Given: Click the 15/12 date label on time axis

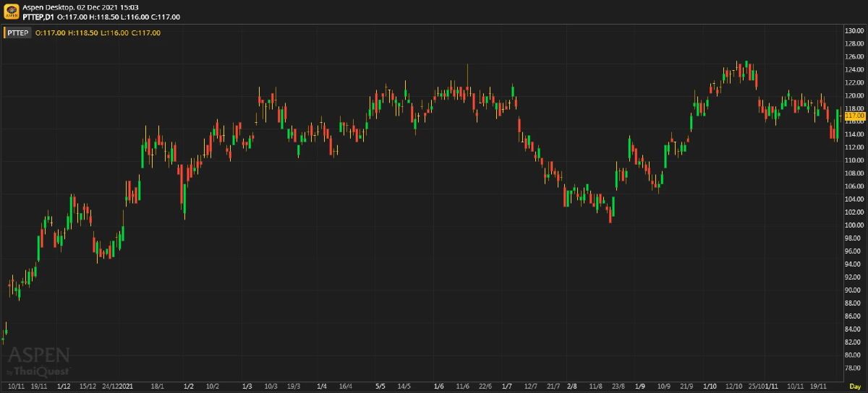Looking at the screenshot, I should tap(88, 386).
